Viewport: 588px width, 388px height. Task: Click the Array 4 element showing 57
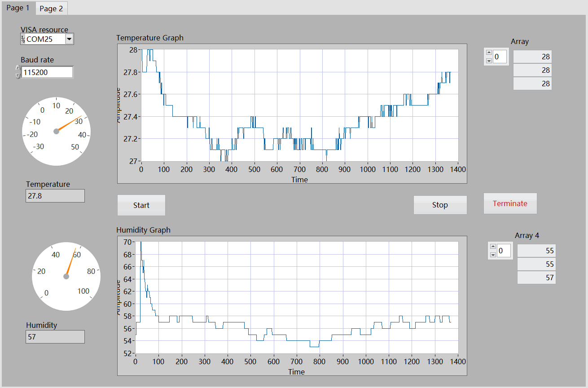[536, 278]
